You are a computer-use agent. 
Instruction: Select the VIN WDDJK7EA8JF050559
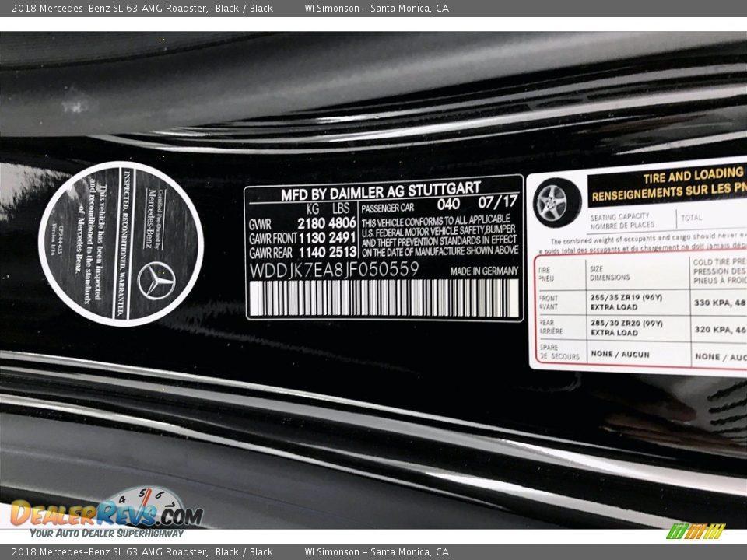pos(334,270)
